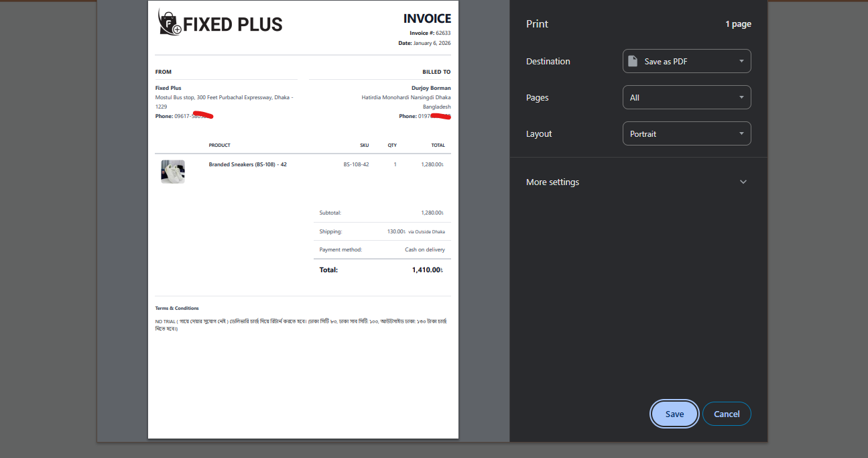Open the Destination dropdown
Viewport: 868px width, 458px height.
pos(686,60)
